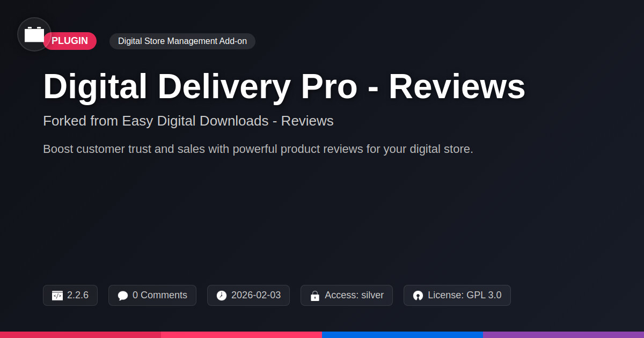Select the Access: silver label
Image resolution: width=644 pixels, height=338 pixels.
point(354,295)
